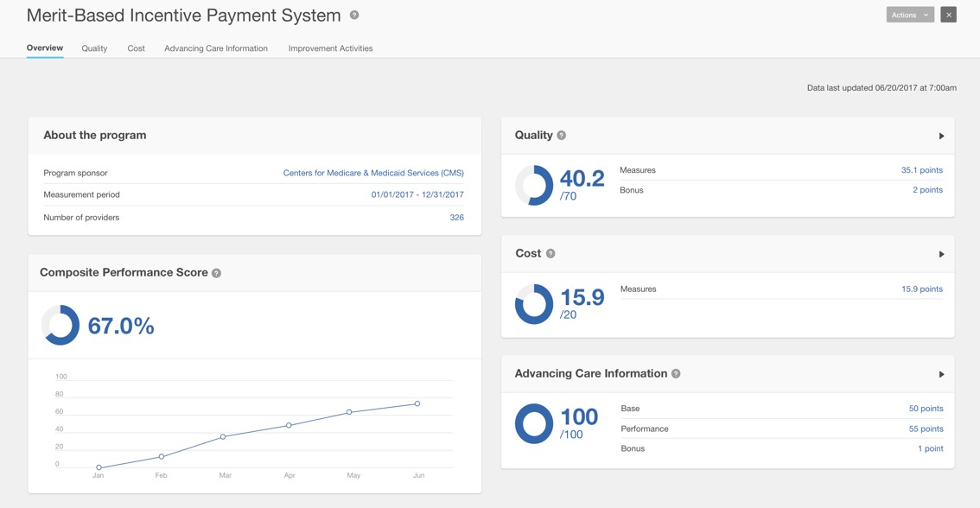Image resolution: width=980 pixels, height=508 pixels.
Task: Switch to the Quality tab
Action: [x=94, y=48]
